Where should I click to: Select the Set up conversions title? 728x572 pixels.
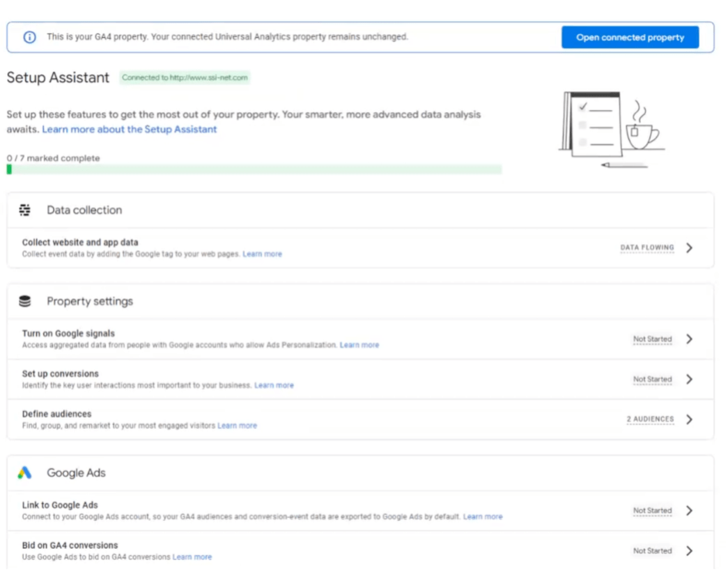tap(61, 374)
